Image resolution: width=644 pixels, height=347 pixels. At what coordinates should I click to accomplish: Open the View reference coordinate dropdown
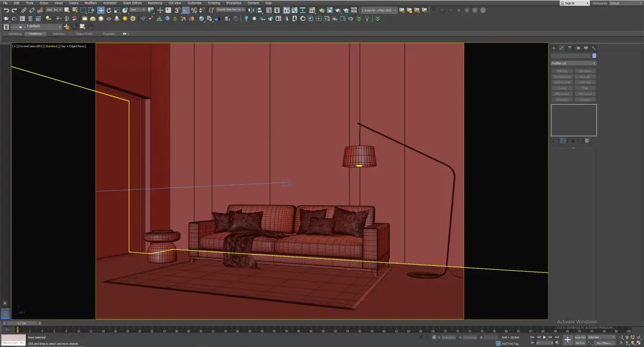tap(137, 10)
